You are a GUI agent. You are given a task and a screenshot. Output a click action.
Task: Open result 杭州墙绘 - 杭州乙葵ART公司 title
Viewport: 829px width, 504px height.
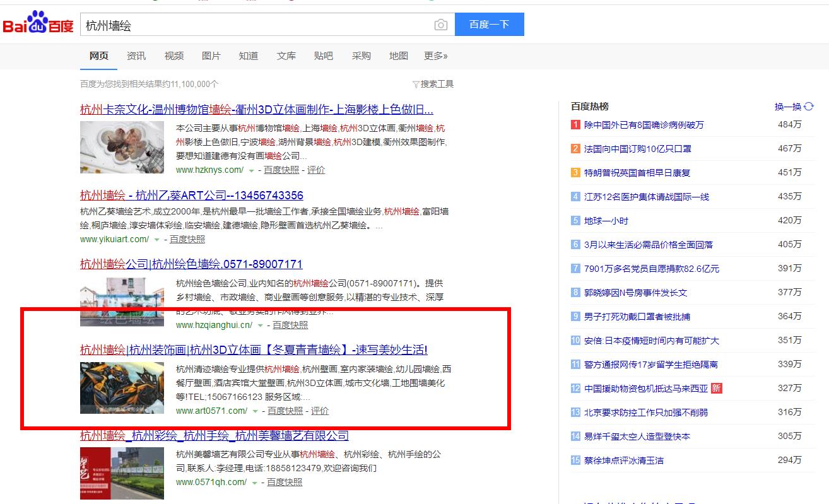point(192,196)
